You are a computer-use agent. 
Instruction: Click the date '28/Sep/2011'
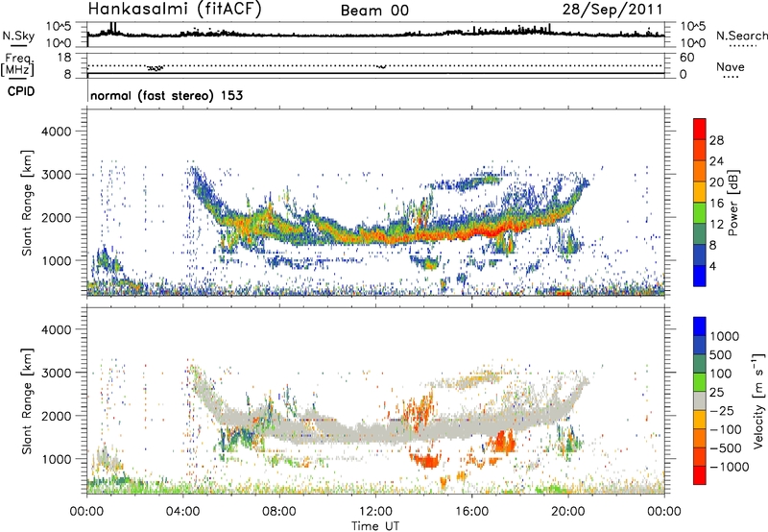click(612, 10)
